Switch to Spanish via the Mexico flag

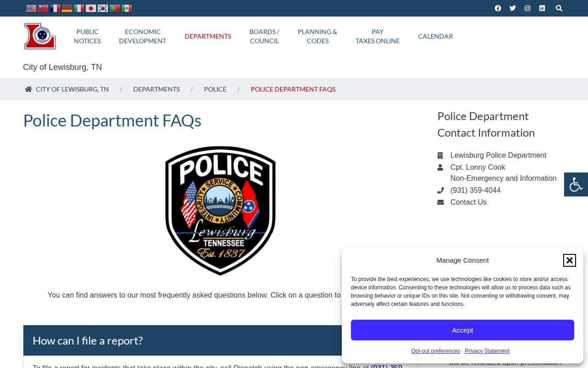(x=127, y=8)
